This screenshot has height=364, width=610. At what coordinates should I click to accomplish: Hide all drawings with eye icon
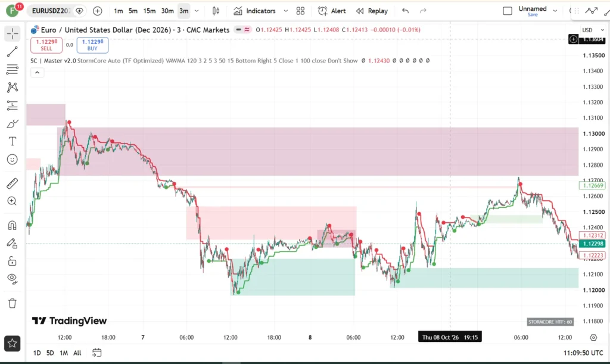coord(13,278)
